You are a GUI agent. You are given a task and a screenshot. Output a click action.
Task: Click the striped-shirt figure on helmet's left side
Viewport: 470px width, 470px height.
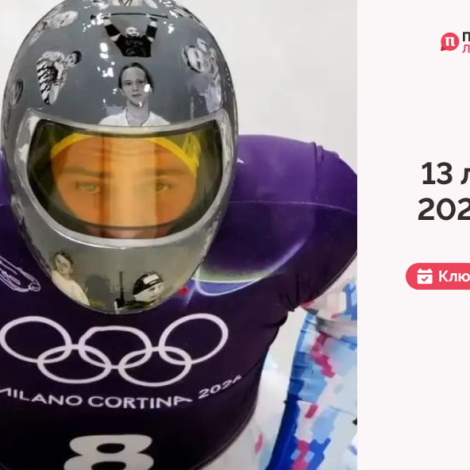pyautogui.click(x=58, y=76)
